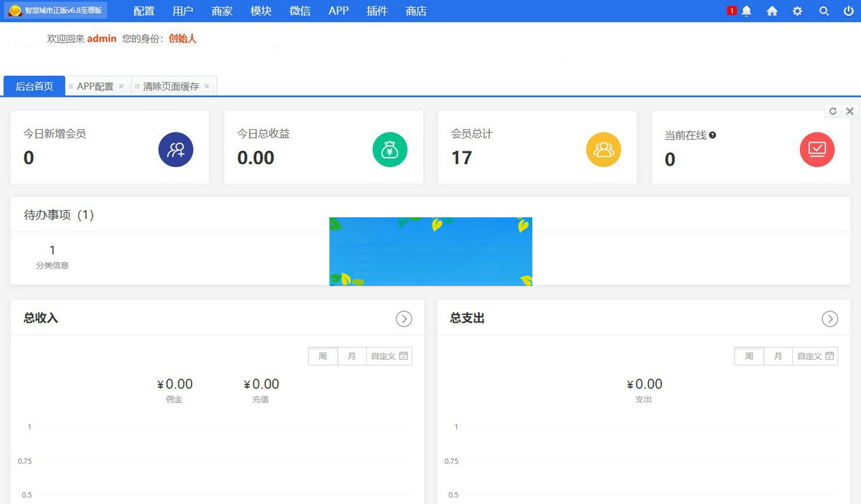
Task: Toggle fullscreen using the expand icon
Action: [850, 111]
